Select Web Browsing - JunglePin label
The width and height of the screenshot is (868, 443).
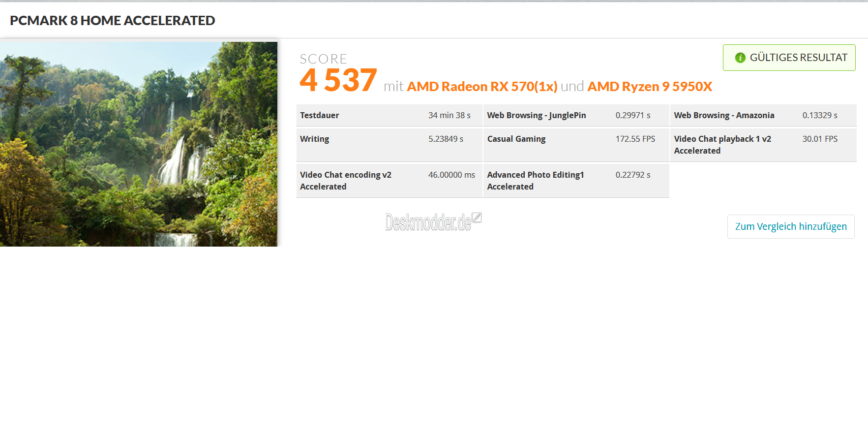[537, 115]
